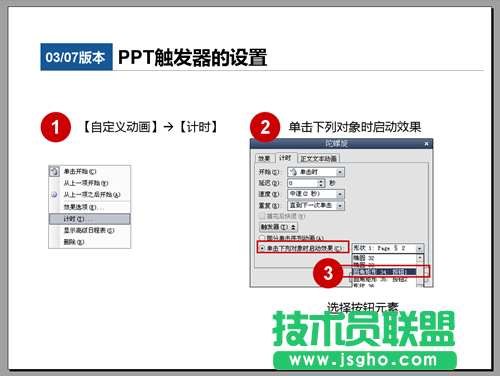Close the 陀螺旋 dialog with the X
Viewport: 500px width, 376px height.
pos(426,144)
